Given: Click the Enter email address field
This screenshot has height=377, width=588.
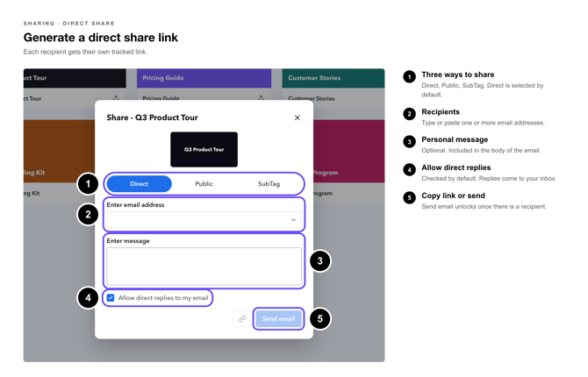Looking at the screenshot, I should 204,220.
